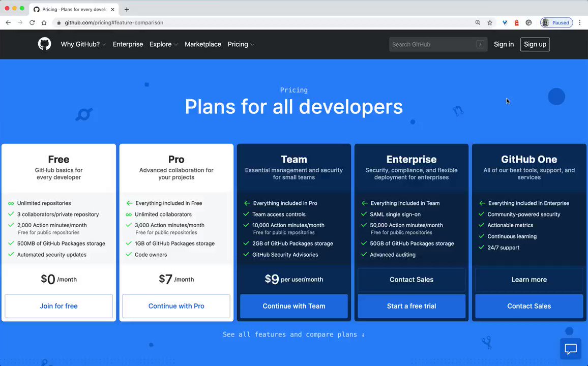Click Start a free trial button
Screen dimensions: 588x366
[x=411, y=306]
